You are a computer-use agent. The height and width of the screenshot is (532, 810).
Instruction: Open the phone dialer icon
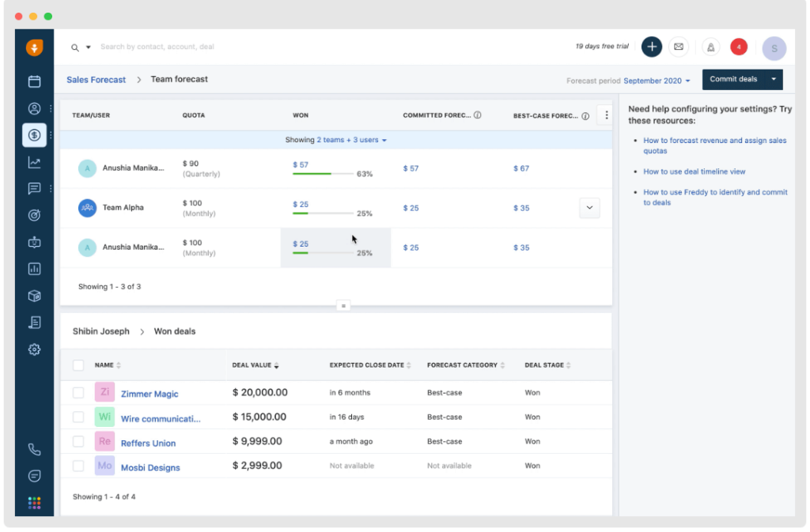(34, 450)
